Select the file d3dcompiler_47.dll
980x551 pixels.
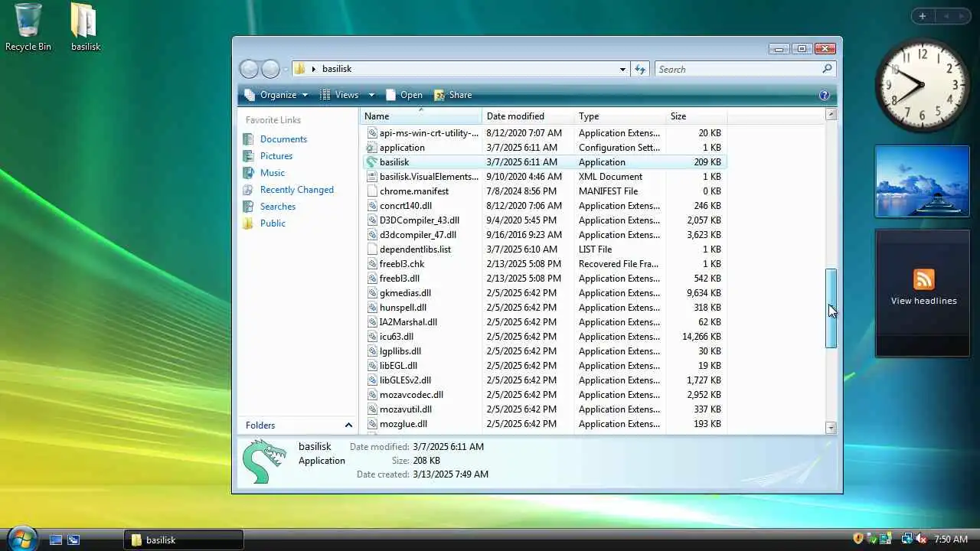tap(418, 235)
